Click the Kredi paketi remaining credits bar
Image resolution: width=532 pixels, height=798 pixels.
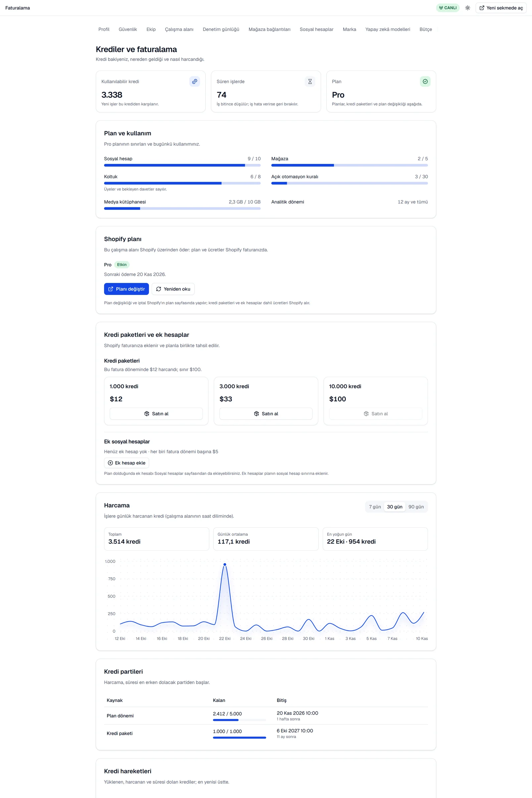(x=239, y=737)
